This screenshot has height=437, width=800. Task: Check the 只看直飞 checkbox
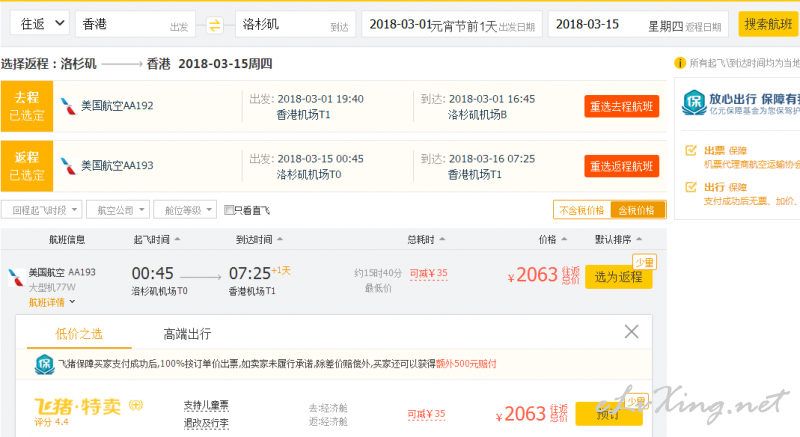pyautogui.click(x=229, y=210)
